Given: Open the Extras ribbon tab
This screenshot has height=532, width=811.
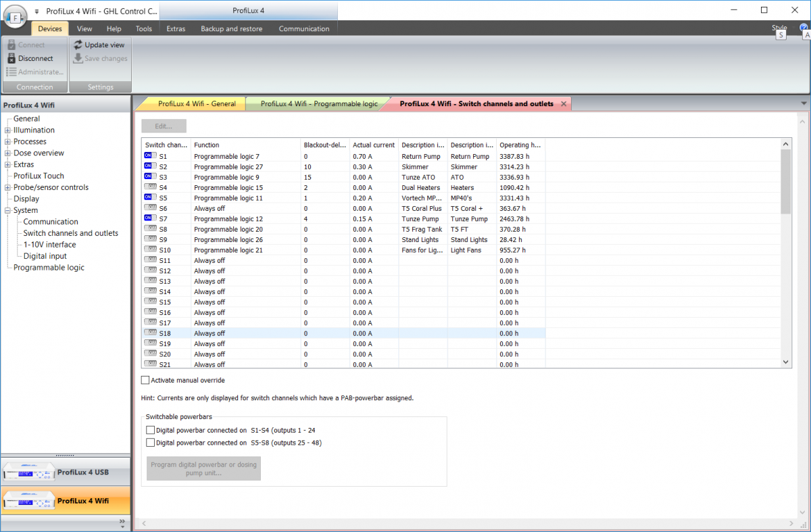Looking at the screenshot, I should tap(176, 28).
